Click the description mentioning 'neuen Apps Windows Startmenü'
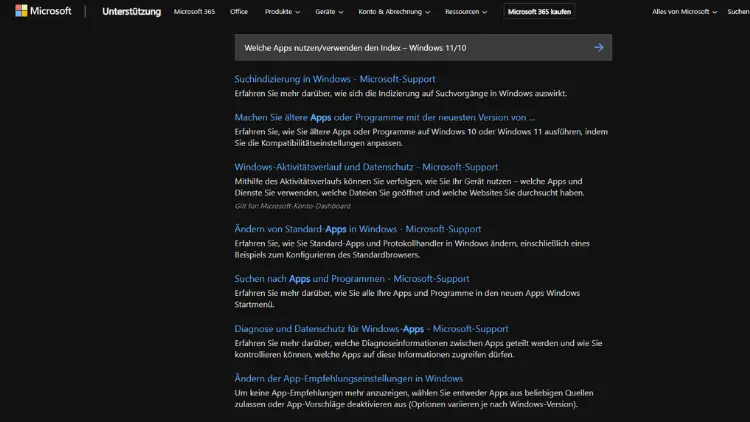The height and width of the screenshot is (422, 750). coord(407,299)
